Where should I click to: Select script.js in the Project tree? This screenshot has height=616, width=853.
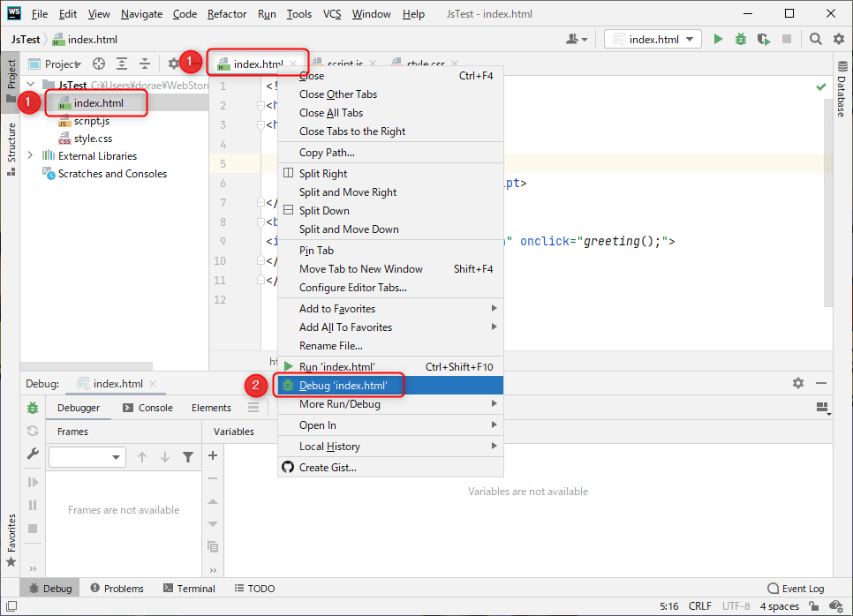coord(92,121)
